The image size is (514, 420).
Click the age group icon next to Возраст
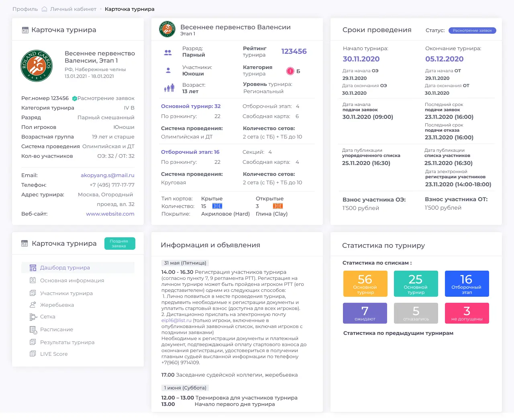click(x=169, y=88)
